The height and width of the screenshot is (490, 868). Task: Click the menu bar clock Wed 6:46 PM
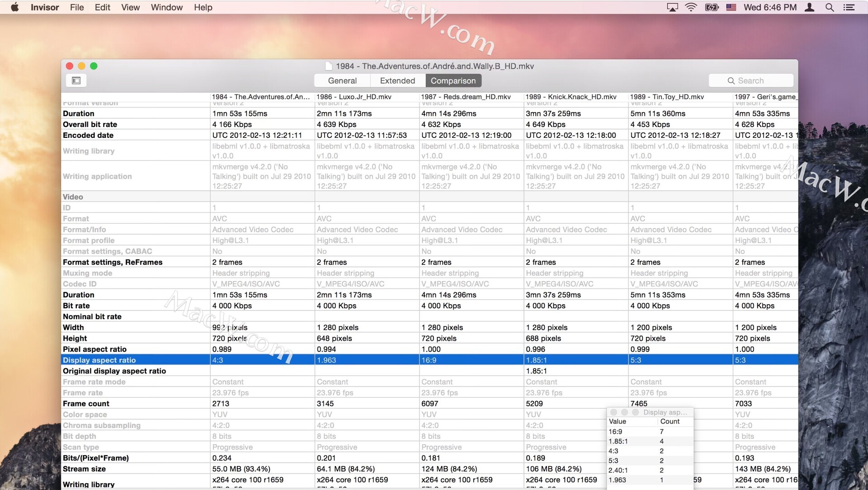770,7
